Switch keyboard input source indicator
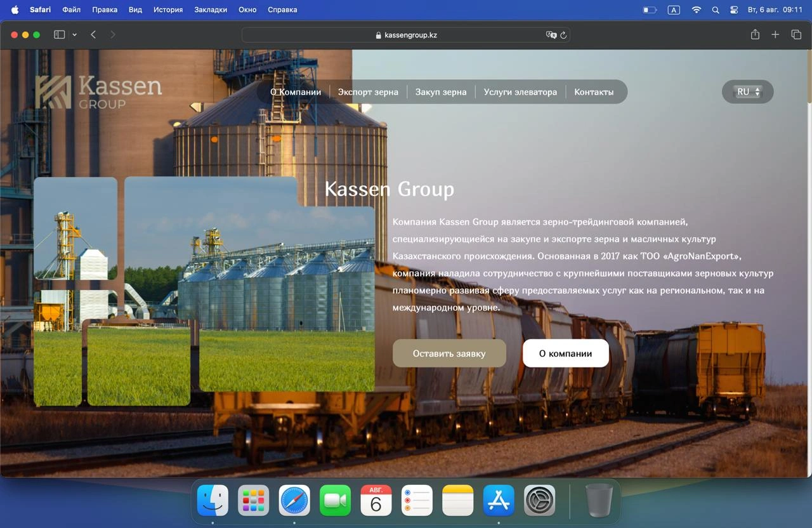The width and height of the screenshot is (812, 528). click(674, 10)
